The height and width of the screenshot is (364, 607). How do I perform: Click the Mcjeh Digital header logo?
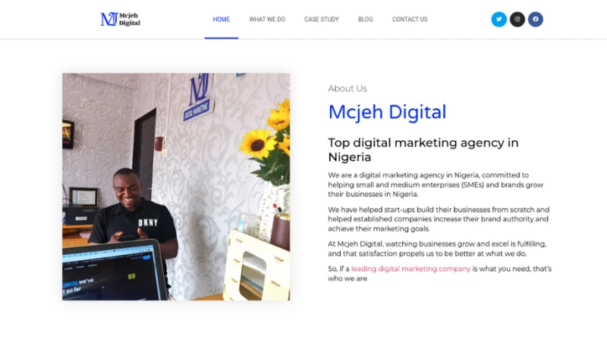(x=121, y=20)
